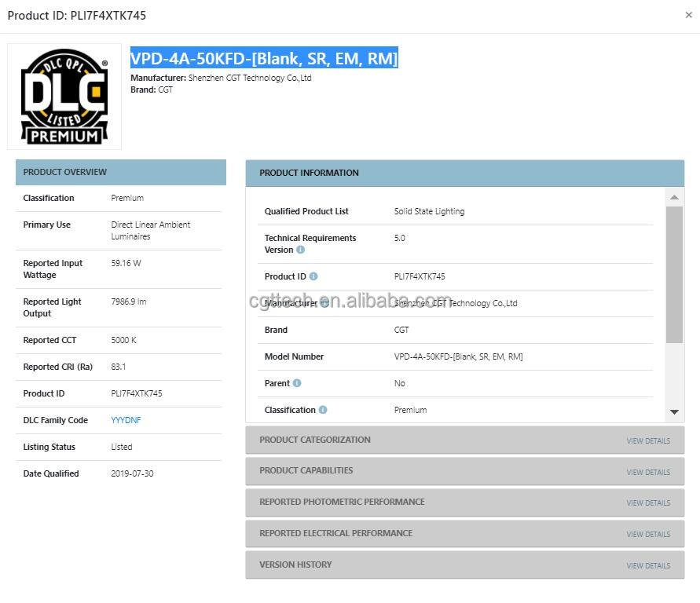Click the Manufacturer line under the title

tap(221, 78)
